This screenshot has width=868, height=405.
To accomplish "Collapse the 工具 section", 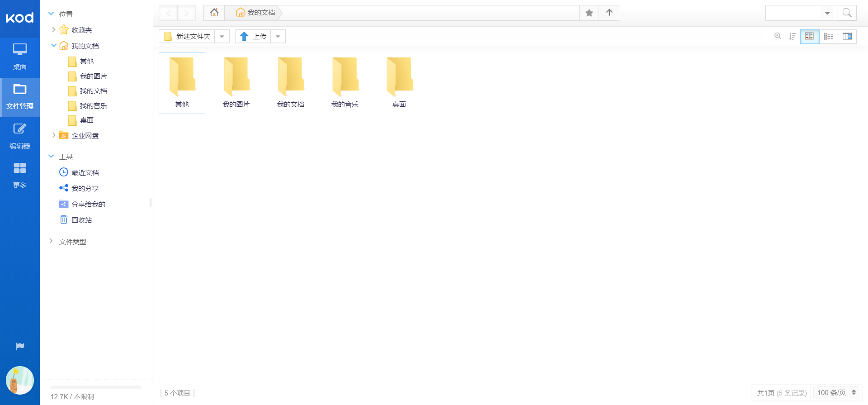I will click(51, 156).
